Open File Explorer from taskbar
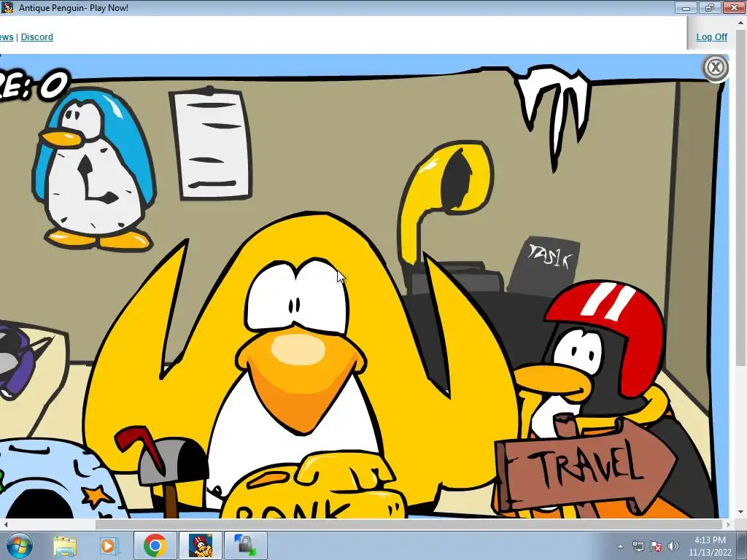This screenshot has height=560, width=747. pos(65,545)
